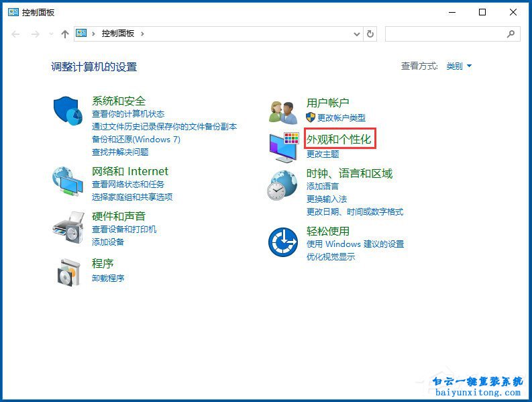The height and width of the screenshot is (402, 532).
Task: Open 通过文件历史记录保存你的文件备份副本 link
Action: 164,127
